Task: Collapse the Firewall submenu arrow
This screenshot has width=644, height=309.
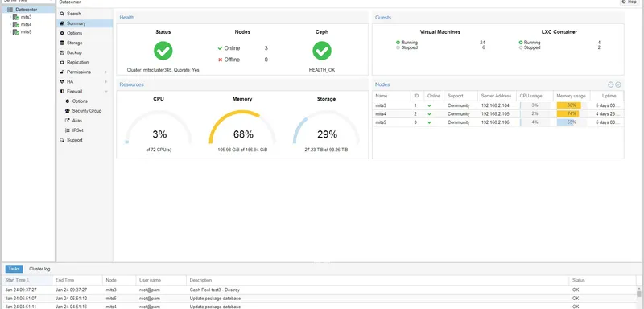Action: 106,92
